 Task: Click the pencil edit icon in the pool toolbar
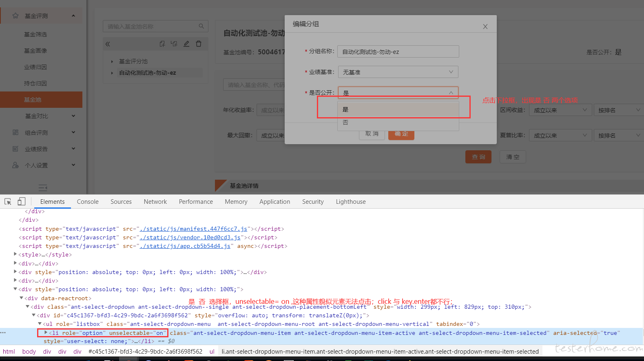(186, 44)
